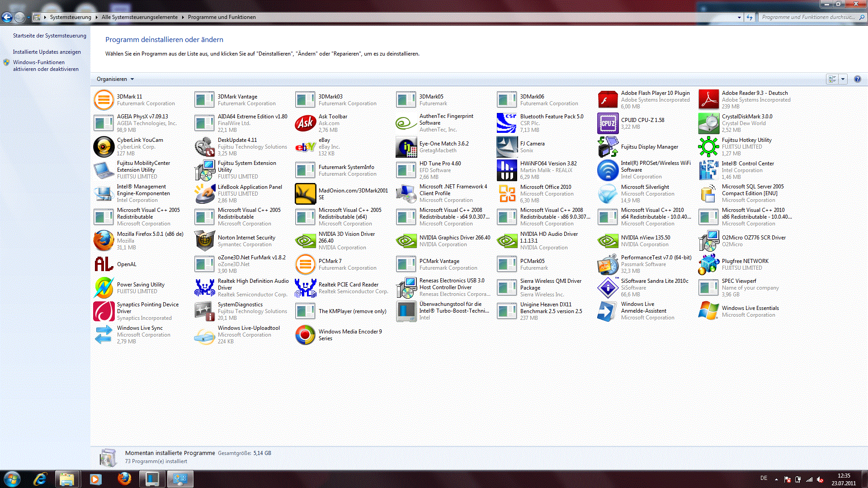The image size is (868, 488).
Task: Select the OpenAL icon
Action: click(104, 264)
